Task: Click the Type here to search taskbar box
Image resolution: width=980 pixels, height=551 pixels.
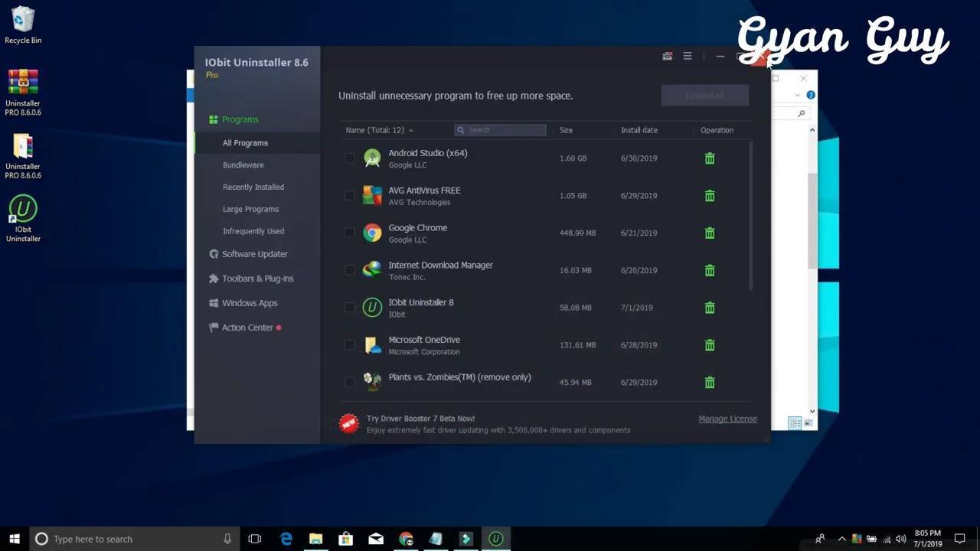Action: 135,539
